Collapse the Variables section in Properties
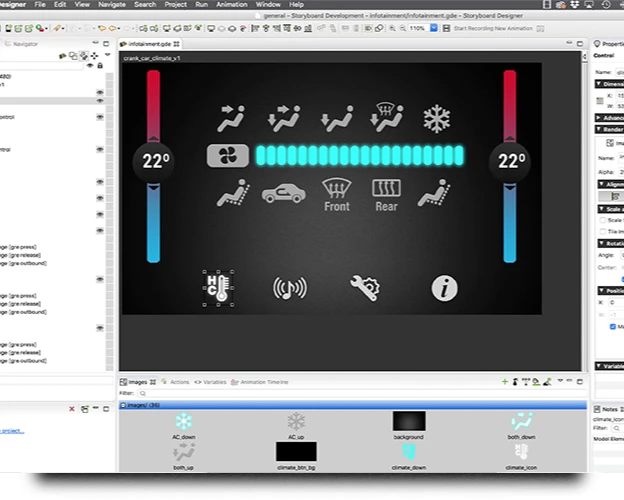Viewport: 624px width, 500px height. pos(598,366)
